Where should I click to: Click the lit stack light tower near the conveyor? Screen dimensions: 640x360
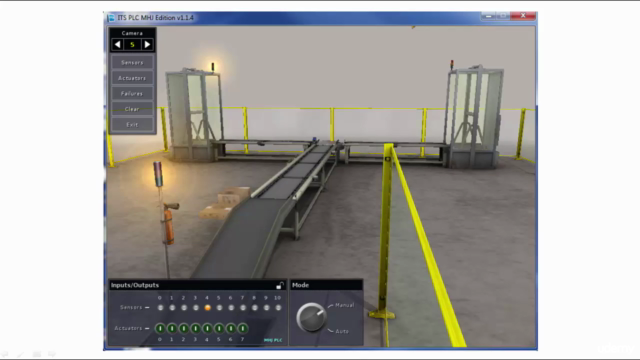(x=158, y=174)
